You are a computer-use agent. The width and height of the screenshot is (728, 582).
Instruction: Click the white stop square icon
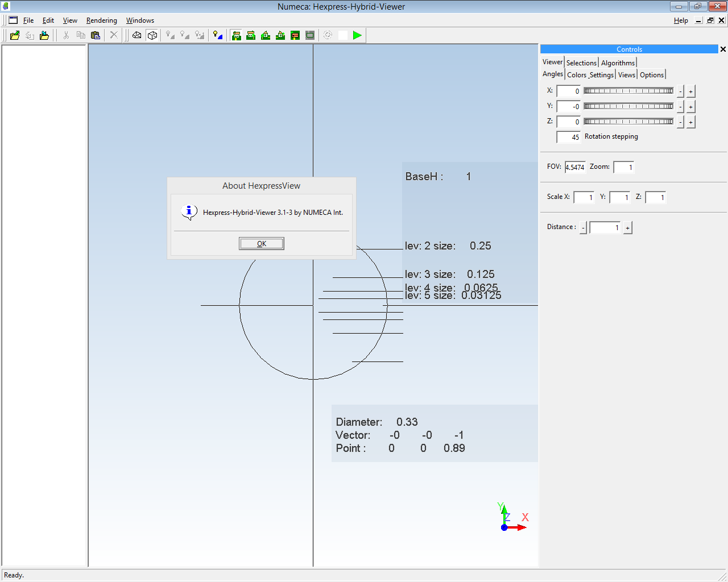[343, 35]
